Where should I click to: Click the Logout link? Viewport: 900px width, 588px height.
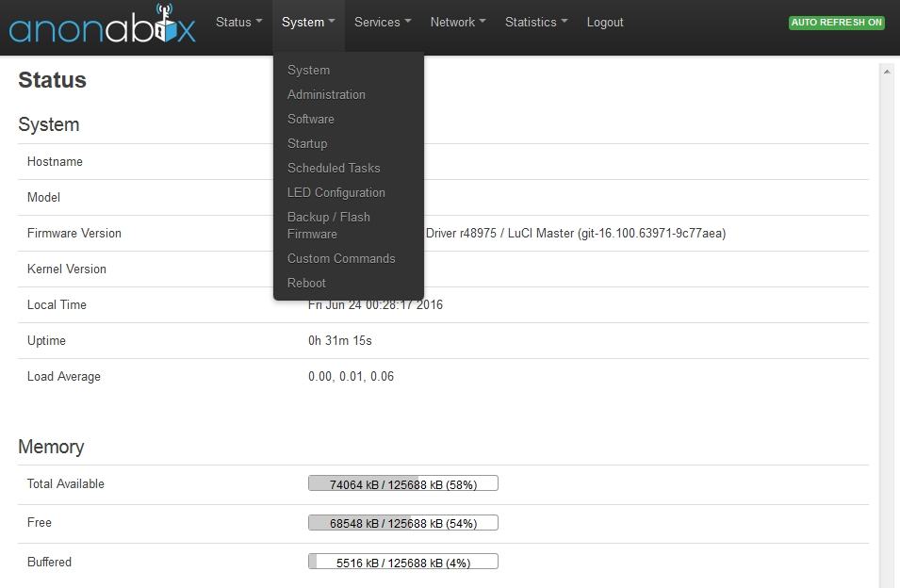pyautogui.click(x=605, y=22)
